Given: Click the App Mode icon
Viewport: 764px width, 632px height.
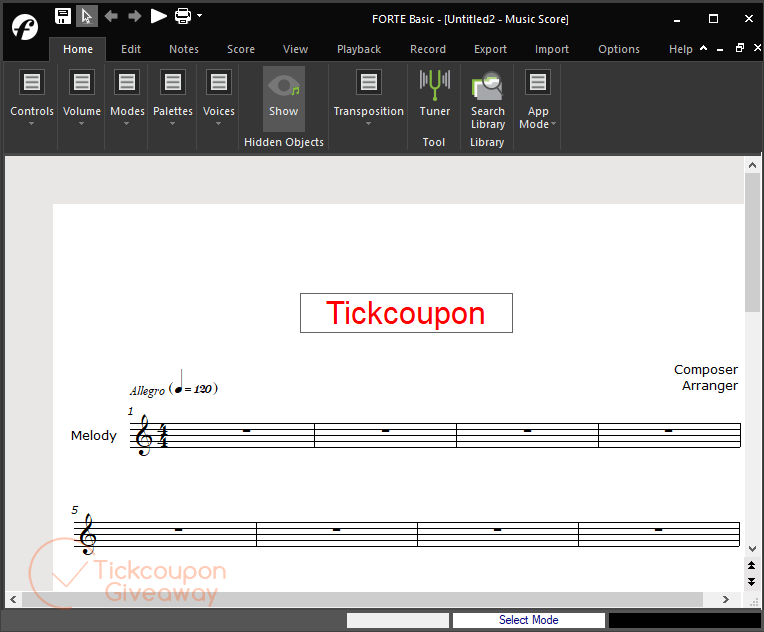Looking at the screenshot, I should click(x=537, y=82).
